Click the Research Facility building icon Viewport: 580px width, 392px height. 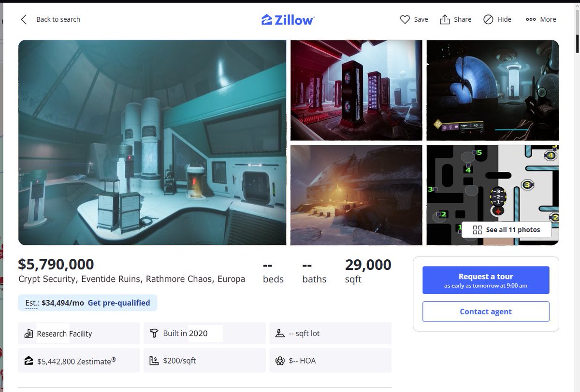[x=29, y=334]
